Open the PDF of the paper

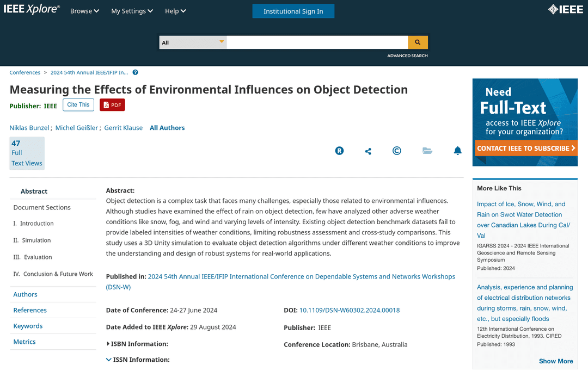tap(112, 105)
